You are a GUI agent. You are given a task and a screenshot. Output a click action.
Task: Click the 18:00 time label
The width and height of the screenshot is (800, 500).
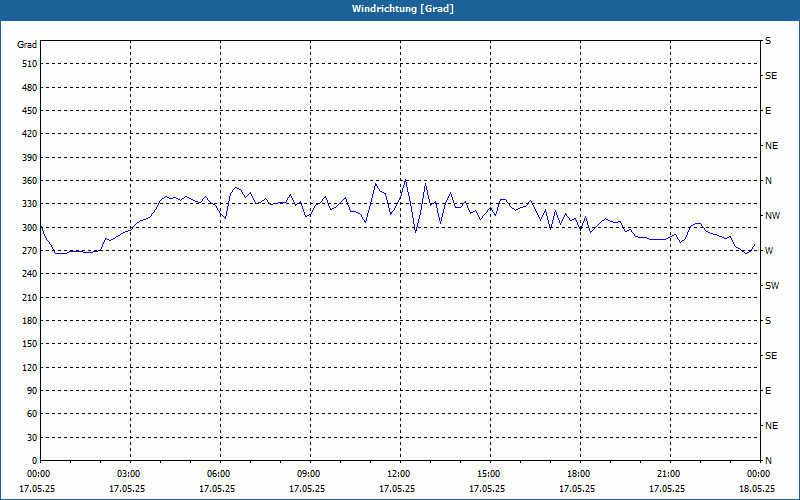(x=581, y=473)
